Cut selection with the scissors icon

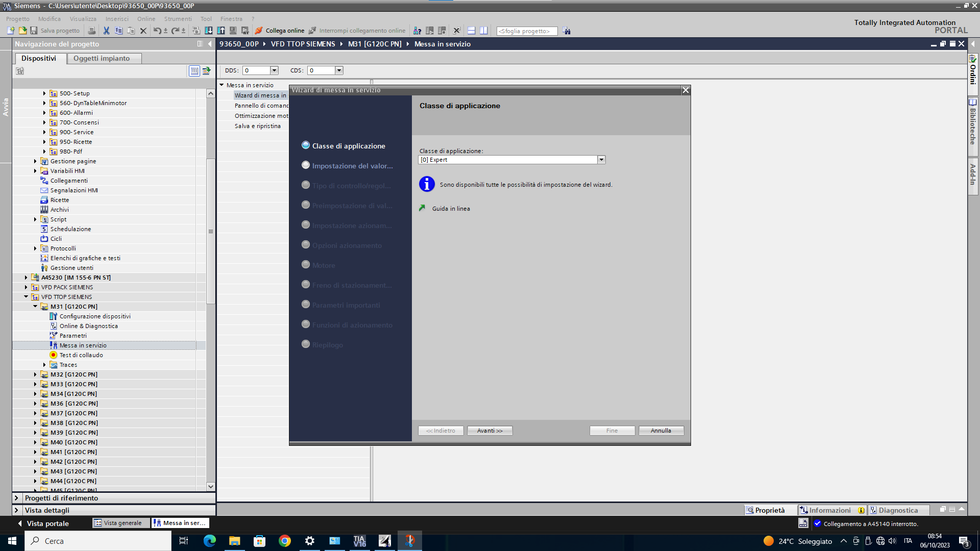[106, 31]
